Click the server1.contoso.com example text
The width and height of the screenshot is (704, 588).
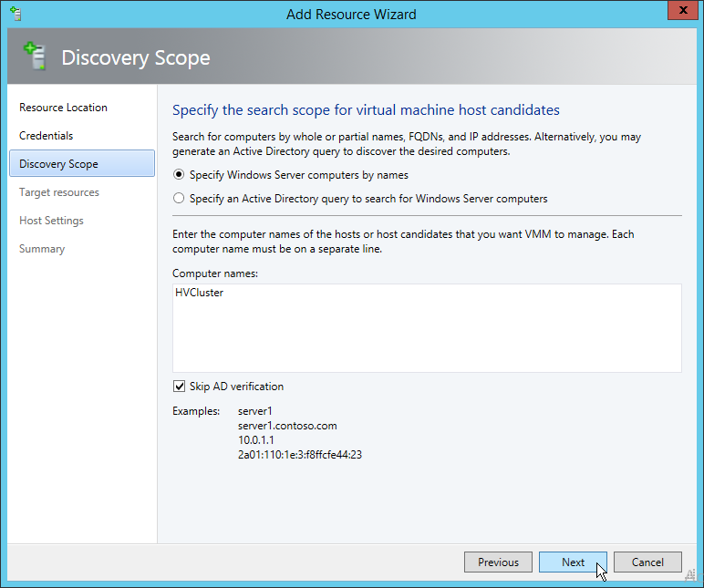286,426
